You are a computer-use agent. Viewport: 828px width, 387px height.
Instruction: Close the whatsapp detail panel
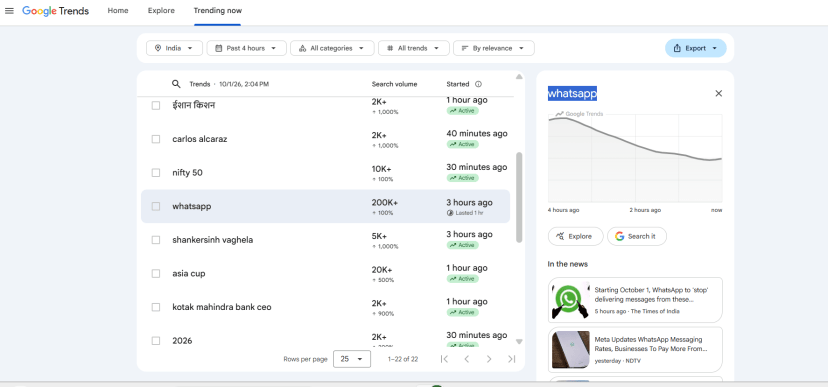(x=718, y=93)
